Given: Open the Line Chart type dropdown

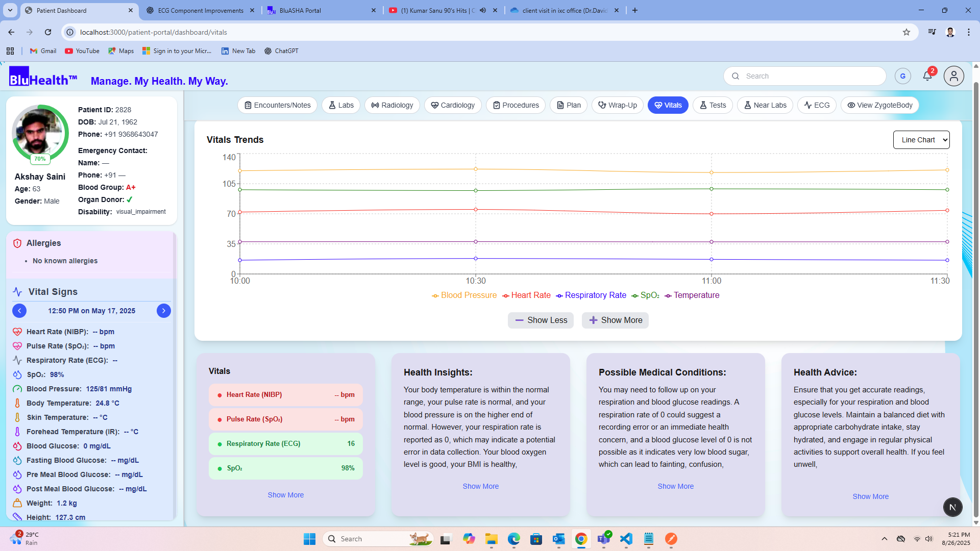Looking at the screenshot, I should pos(921,140).
